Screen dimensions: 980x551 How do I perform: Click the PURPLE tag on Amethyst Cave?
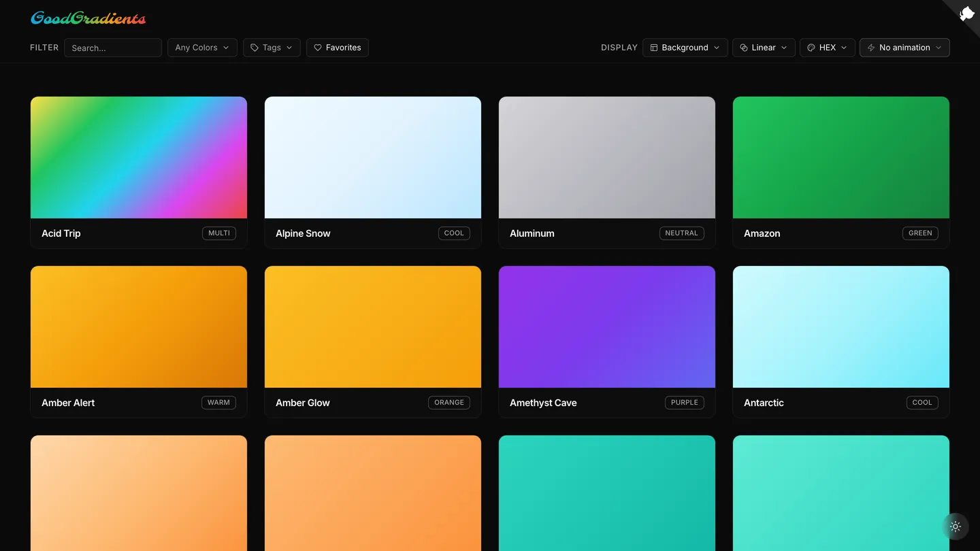[x=685, y=403]
